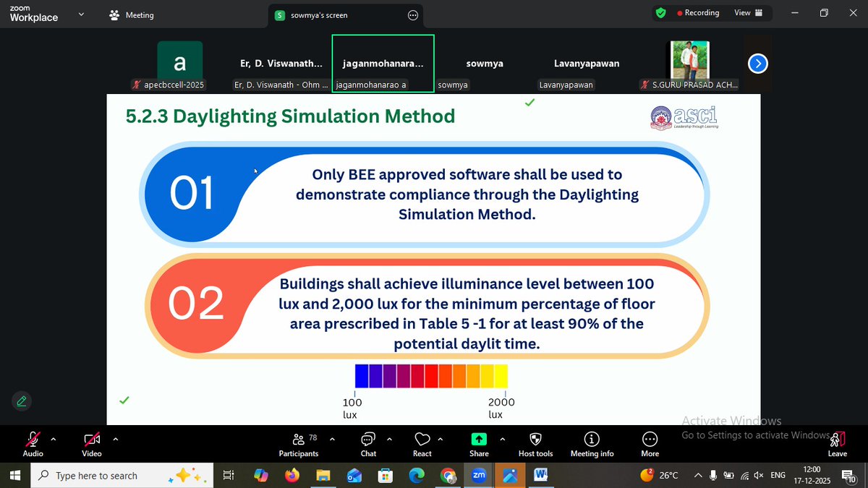Open the Windows Start menu

pos(16,475)
